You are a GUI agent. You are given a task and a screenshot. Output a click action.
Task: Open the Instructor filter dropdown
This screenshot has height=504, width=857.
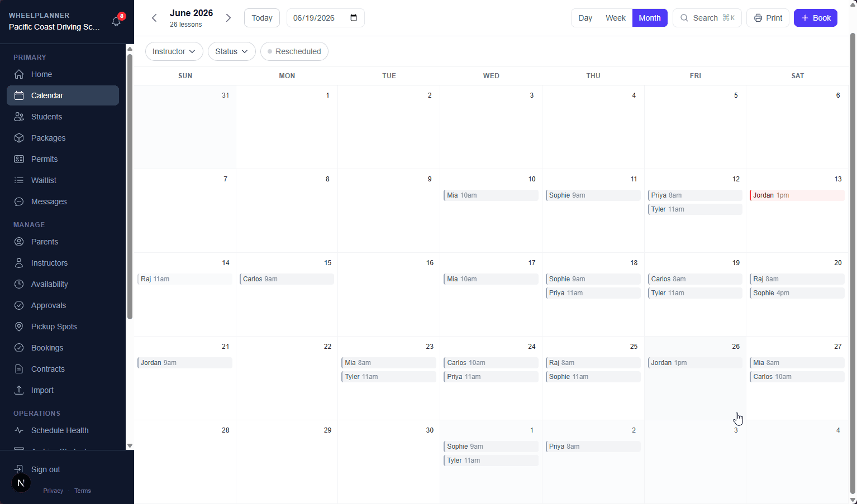[x=174, y=51]
